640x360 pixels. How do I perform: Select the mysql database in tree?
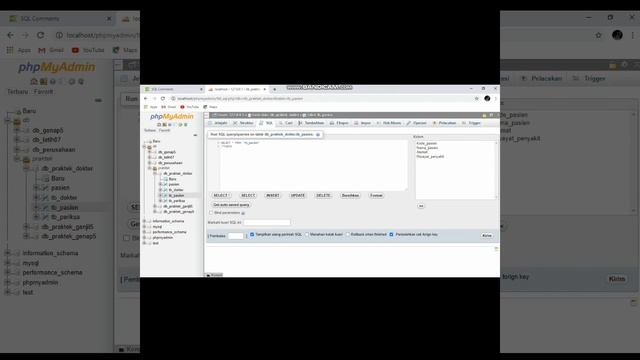[x=157, y=227]
